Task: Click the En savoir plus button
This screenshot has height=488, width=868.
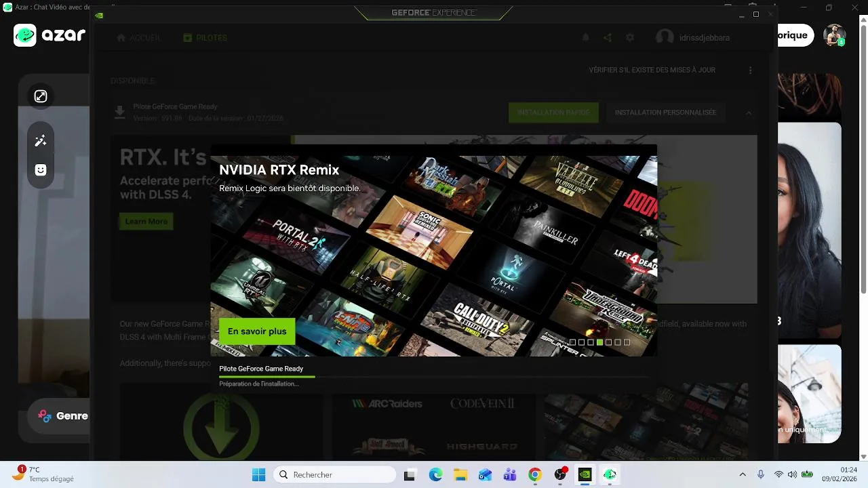Action: click(x=257, y=331)
